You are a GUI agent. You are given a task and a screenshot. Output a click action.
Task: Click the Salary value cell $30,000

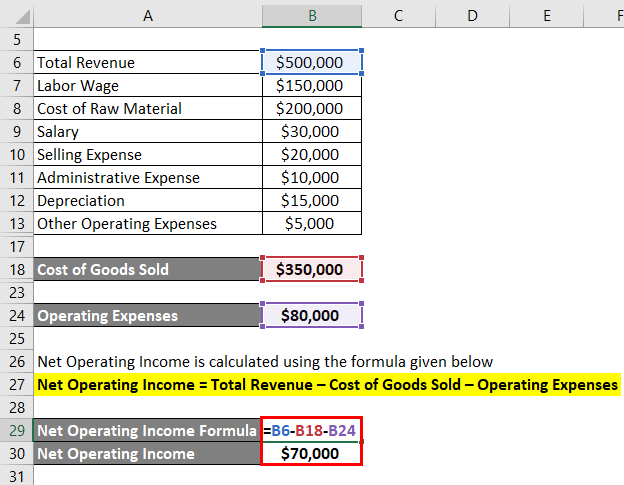[x=311, y=131]
